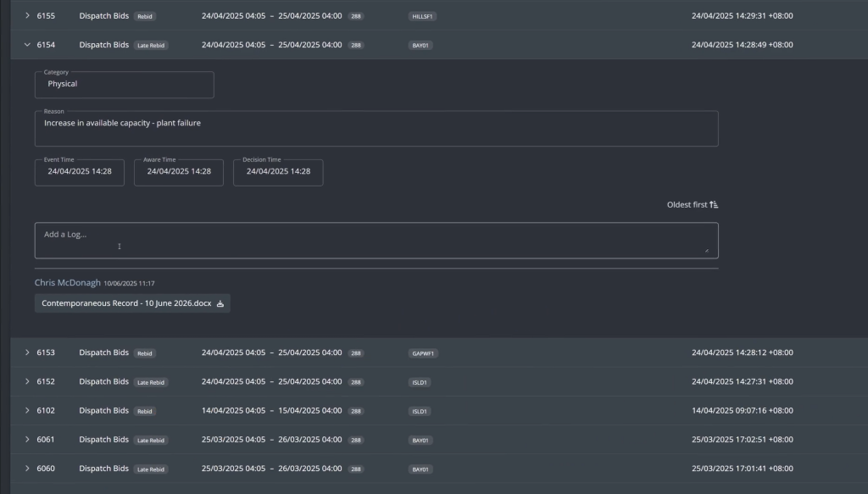Open details for row 6061
Image resolution: width=868 pixels, height=494 pixels.
pyautogui.click(x=27, y=440)
